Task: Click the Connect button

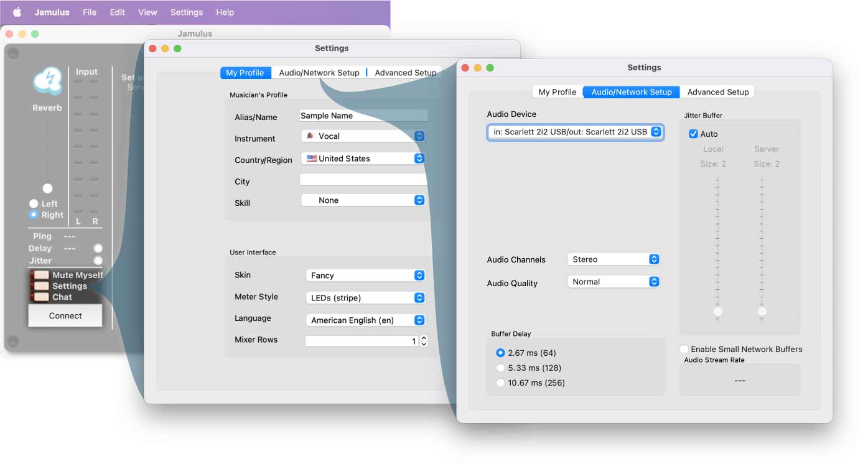Action: click(x=65, y=316)
